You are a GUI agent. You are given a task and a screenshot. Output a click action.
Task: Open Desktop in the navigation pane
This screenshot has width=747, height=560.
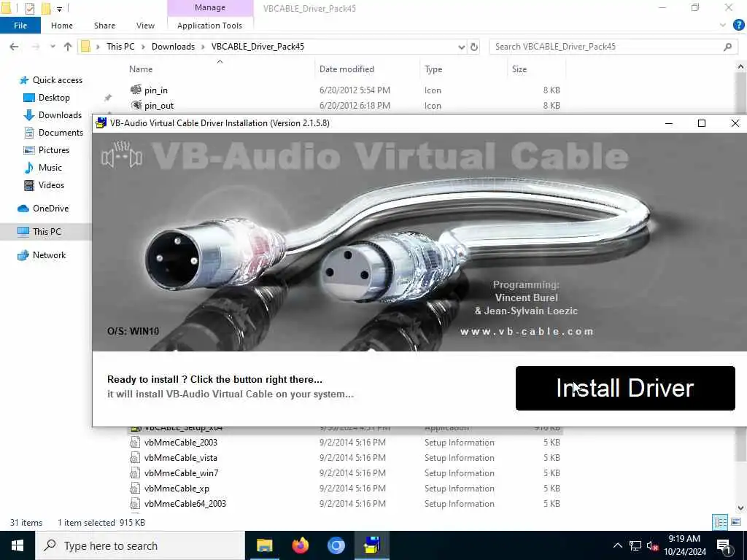[x=54, y=98]
